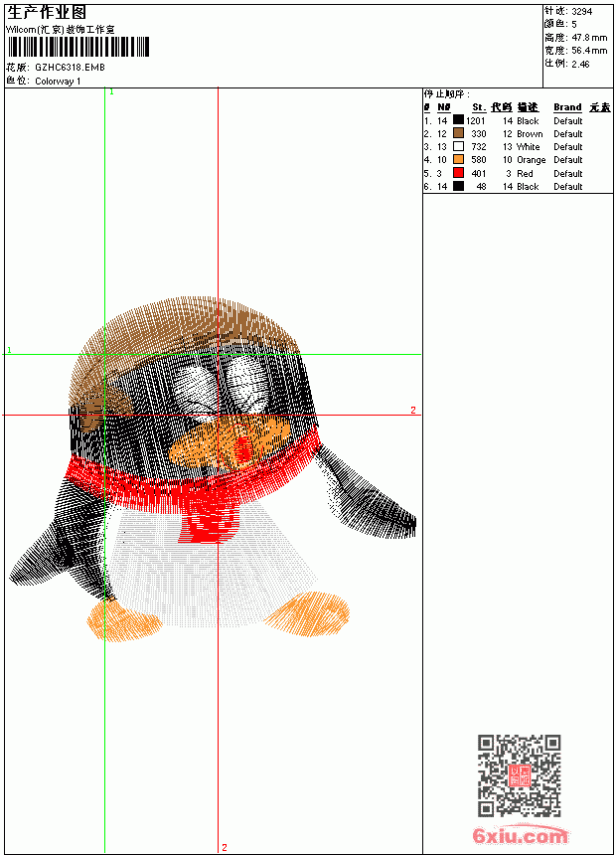This screenshot has width=616, height=855.
Task: Click the '颜色: 5' color count
Action: pos(559,24)
